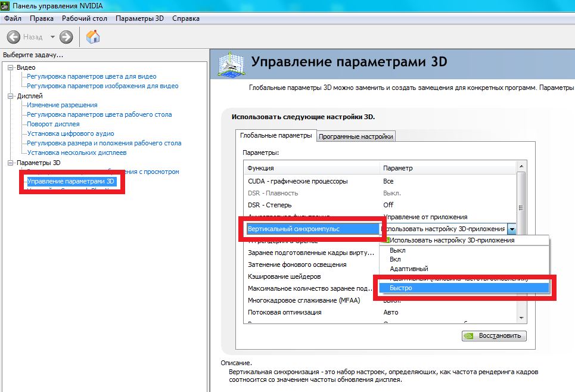
Task: Click settings list scroll down arrow
Action: click(x=521, y=318)
